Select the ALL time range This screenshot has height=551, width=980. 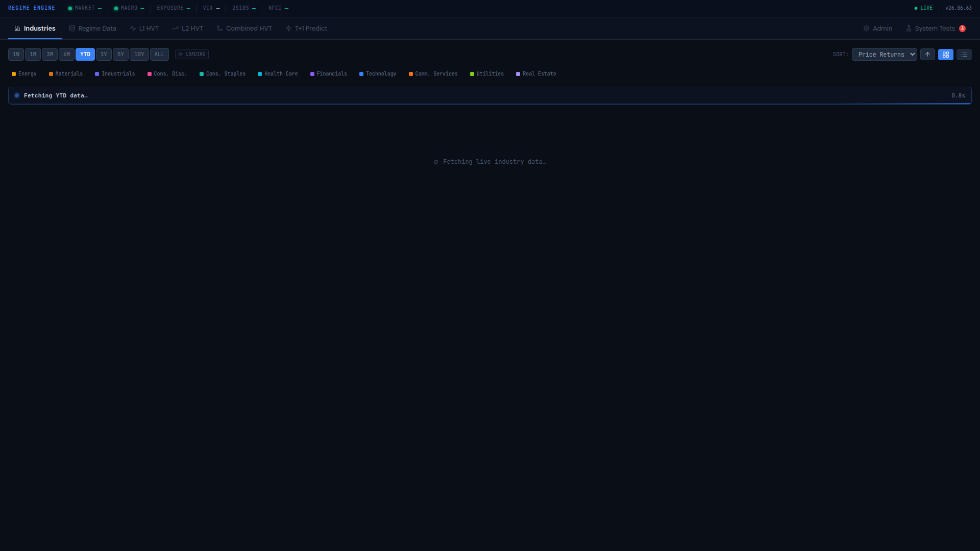159,55
